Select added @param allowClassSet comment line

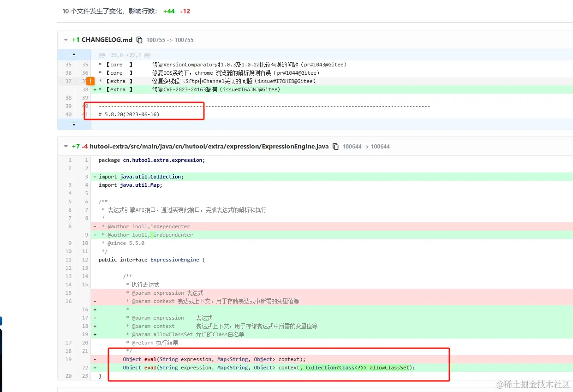tap(185, 334)
